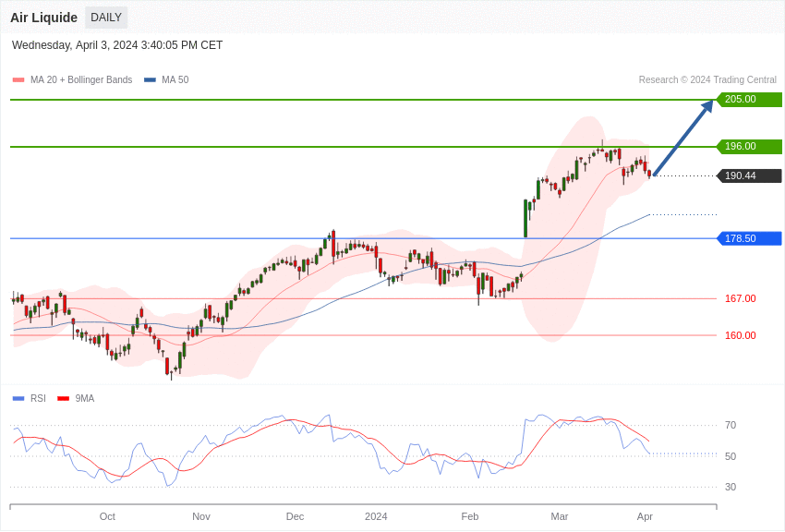Click the blue projection arrow head
The width and height of the screenshot is (785, 532).
(706, 106)
